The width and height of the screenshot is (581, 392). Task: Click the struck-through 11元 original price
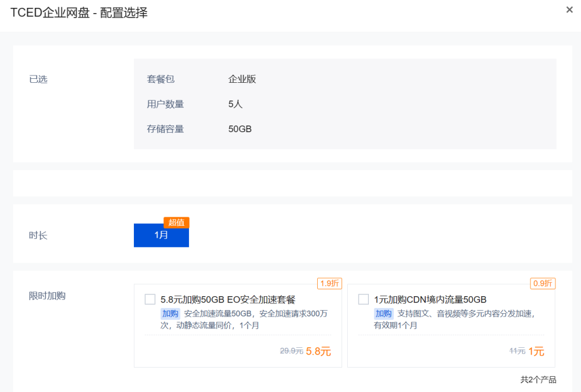click(517, 351)
